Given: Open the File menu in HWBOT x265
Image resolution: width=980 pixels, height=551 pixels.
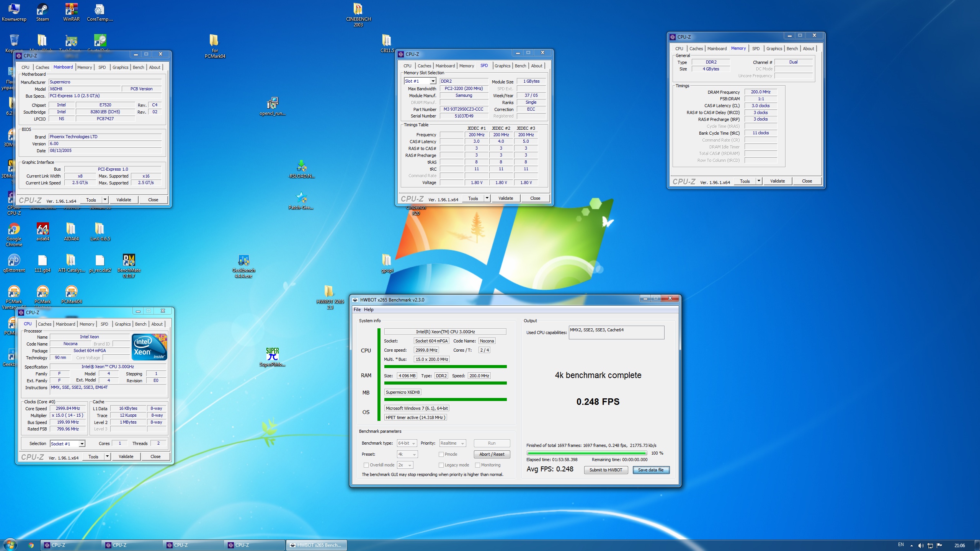Looking at the screenshot, I should click(357, 310).
